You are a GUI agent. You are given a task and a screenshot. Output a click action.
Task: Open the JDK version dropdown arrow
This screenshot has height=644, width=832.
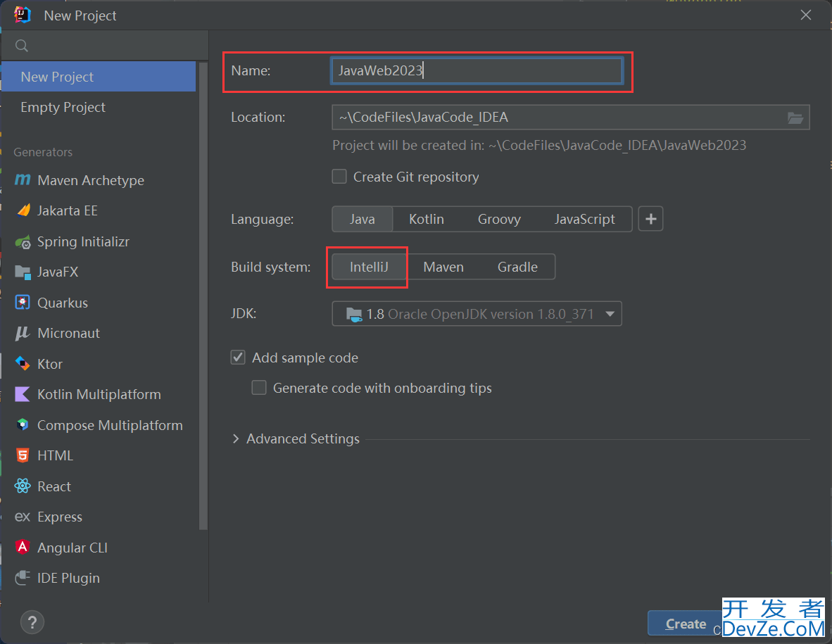(610, 314)
